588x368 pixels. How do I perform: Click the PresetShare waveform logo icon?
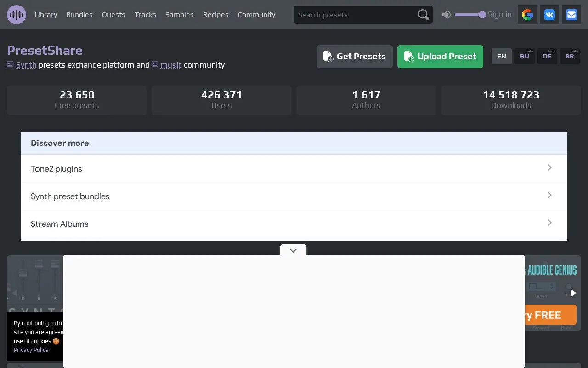[x=17, y=15]
